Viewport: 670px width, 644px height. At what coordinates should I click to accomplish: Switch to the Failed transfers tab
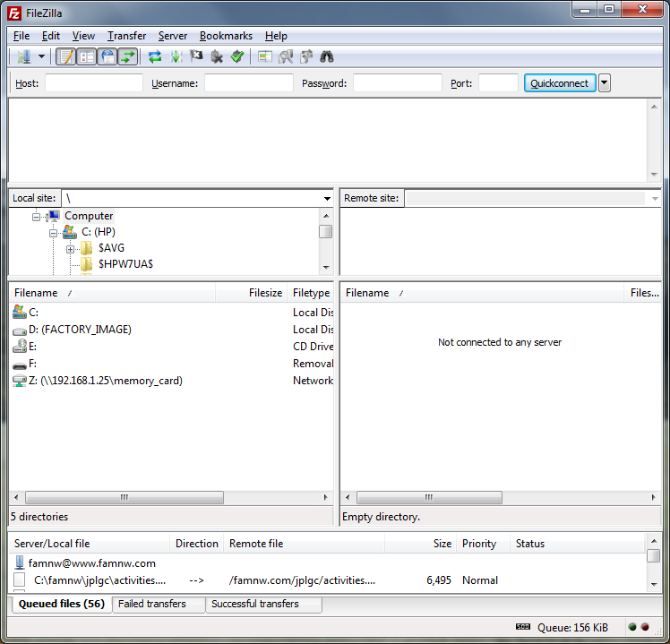tap(152, 605)
